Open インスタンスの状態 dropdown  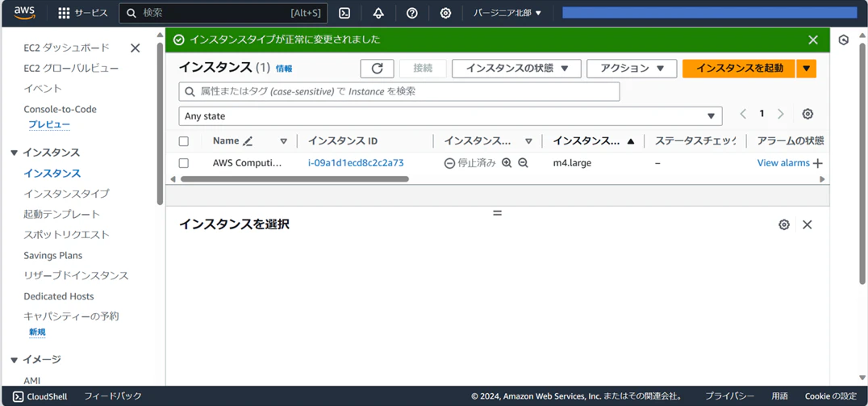pos(516,69)
